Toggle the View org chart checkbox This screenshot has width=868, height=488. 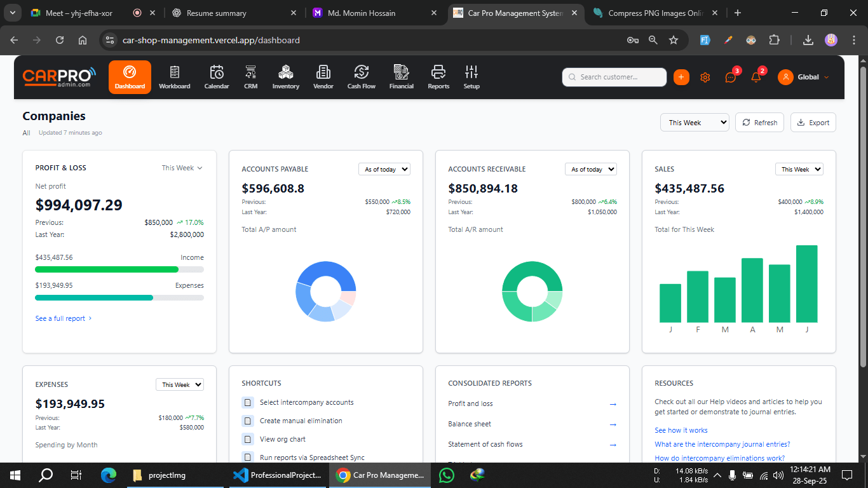coord(248,439)
